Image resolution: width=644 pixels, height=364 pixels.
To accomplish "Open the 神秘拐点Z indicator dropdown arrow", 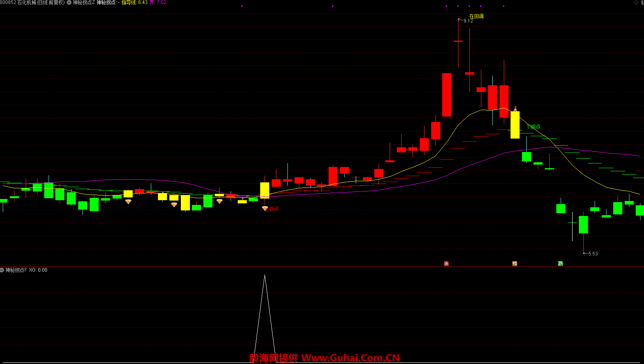I will [x=69, y=2].
